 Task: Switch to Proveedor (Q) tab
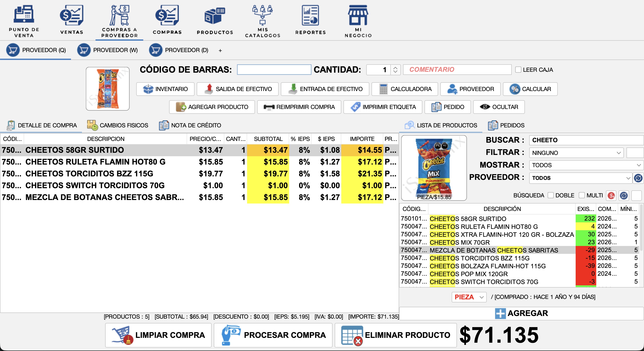[36, 50]
